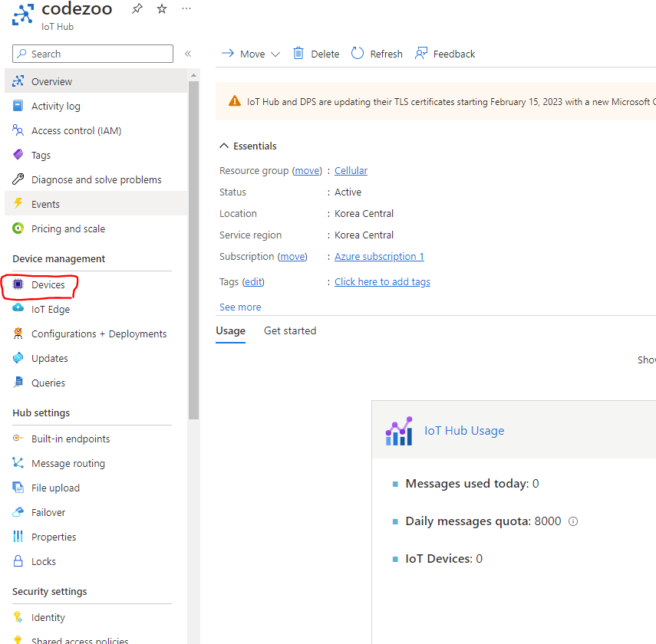This screenshot has width=656, height=644.
Task: Click the Queries document icon
Action: [18, 382]
